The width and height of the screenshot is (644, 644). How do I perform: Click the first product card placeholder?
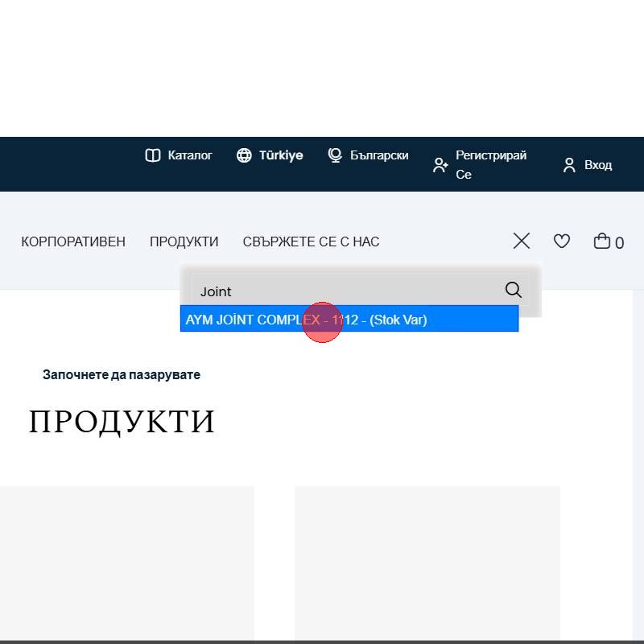tap(127, 563)
